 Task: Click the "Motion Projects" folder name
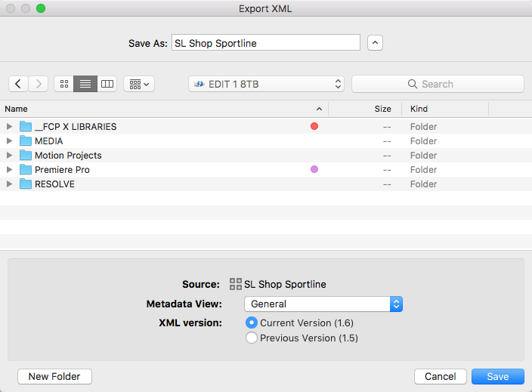(x=68, y=156)
